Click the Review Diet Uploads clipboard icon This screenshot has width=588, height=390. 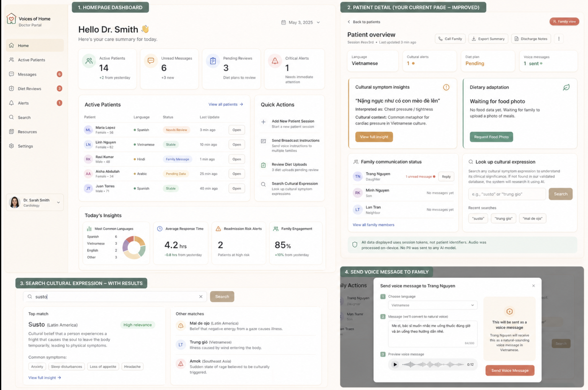click(263, 165)
